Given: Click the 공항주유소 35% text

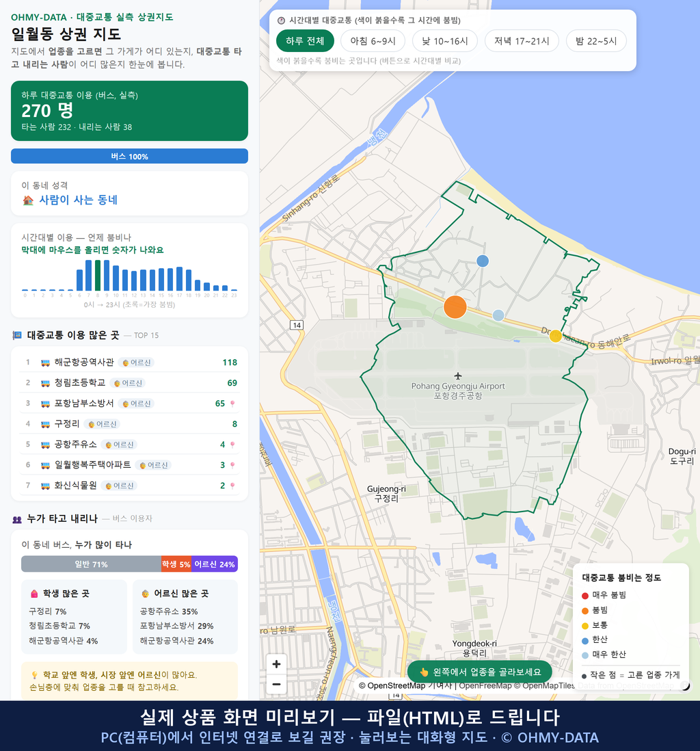Looking at the screenshot, I should pos(169,611).
